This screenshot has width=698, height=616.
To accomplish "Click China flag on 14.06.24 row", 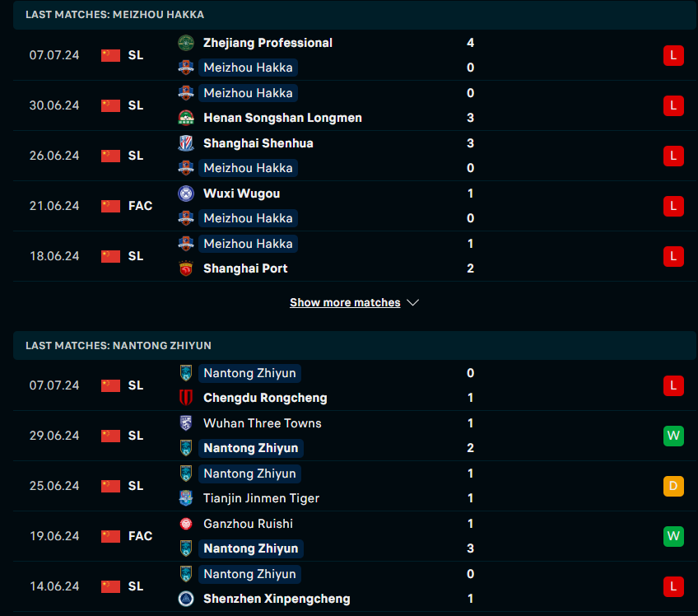I will click(x=110, y=587).
